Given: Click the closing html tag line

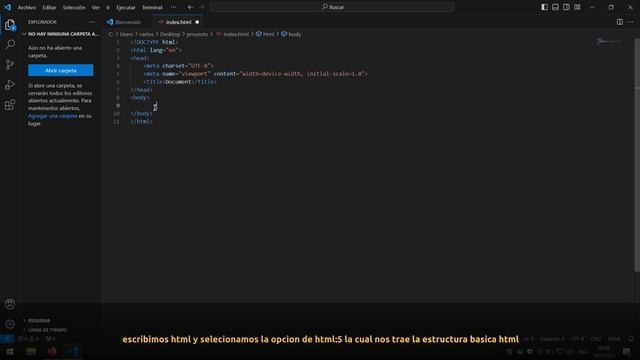Looking at the screenshot, I should pyautogui.click(x=141, y=121).
